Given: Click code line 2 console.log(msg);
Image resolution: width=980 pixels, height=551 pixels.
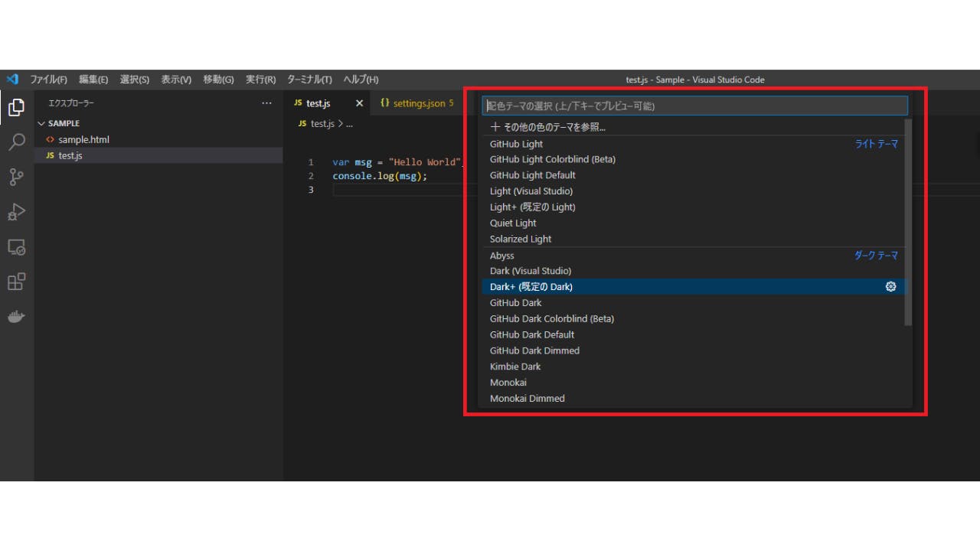Looking at the screenshot, I should click(x=380, y=176).
